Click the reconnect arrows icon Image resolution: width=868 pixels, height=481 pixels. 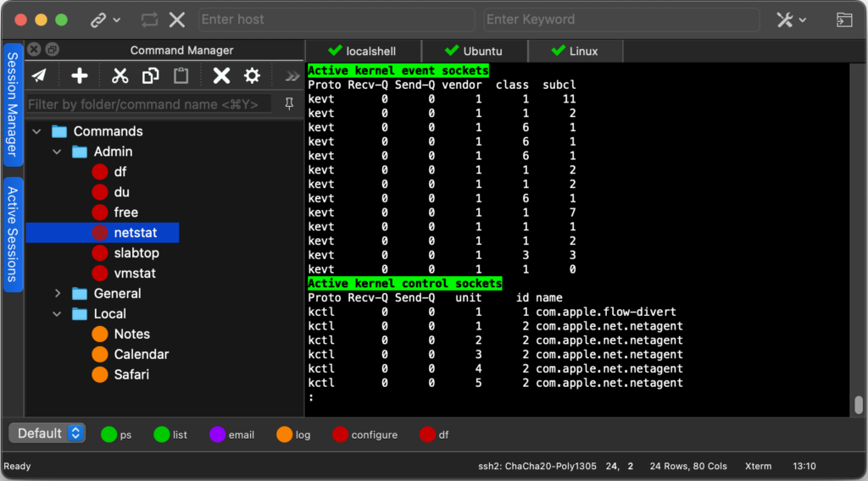tap(149, 19)
